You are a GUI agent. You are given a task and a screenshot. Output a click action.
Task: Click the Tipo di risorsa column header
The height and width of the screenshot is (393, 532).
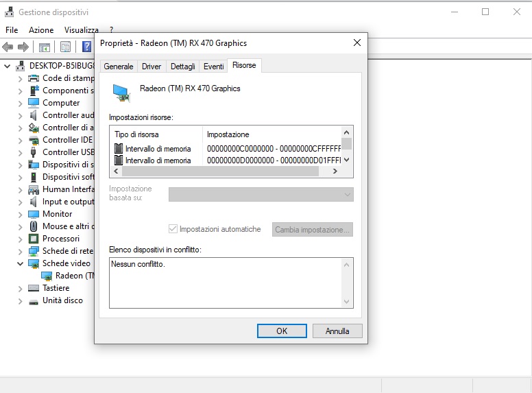pyautogui.click(x=156, y=134)
